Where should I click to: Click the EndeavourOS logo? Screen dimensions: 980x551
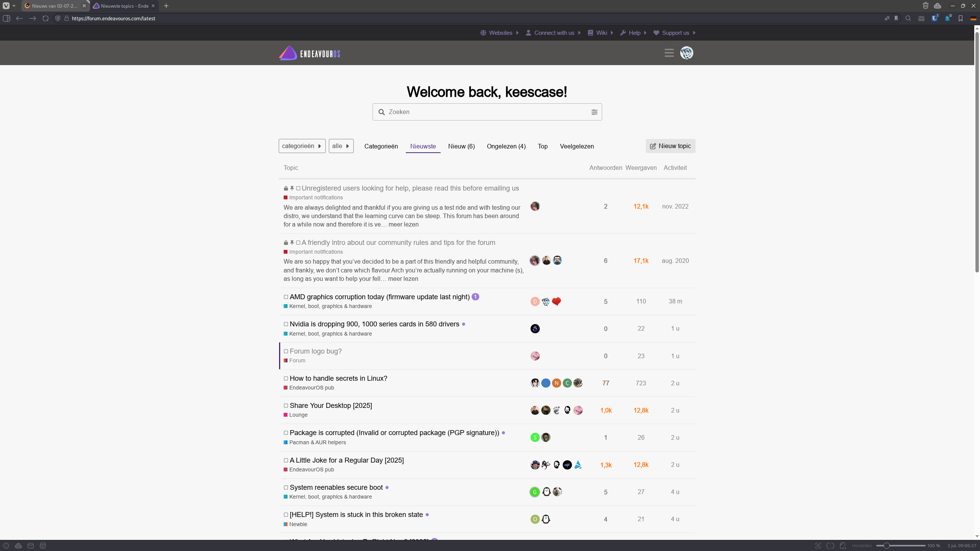309,53
